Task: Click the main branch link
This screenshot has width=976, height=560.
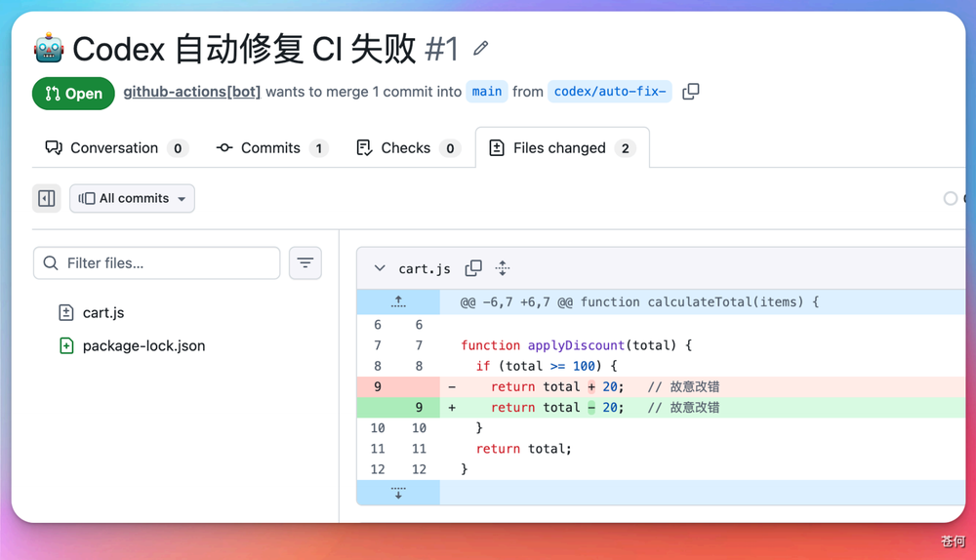Action: pyautogui.click(x=487, y=92)
